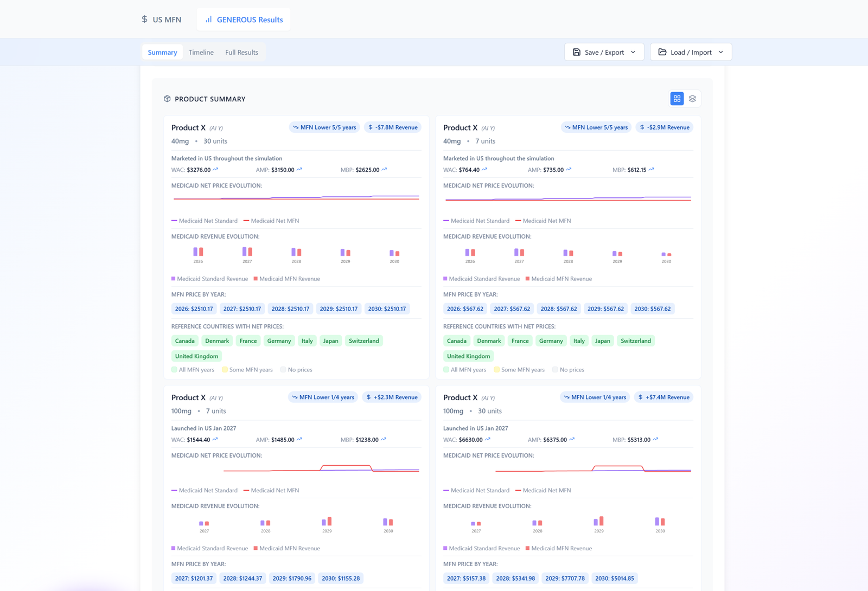This screenshot has width=868, height=591.
Task: Switch to the stacked layers view icon
Action: (692, 98)
